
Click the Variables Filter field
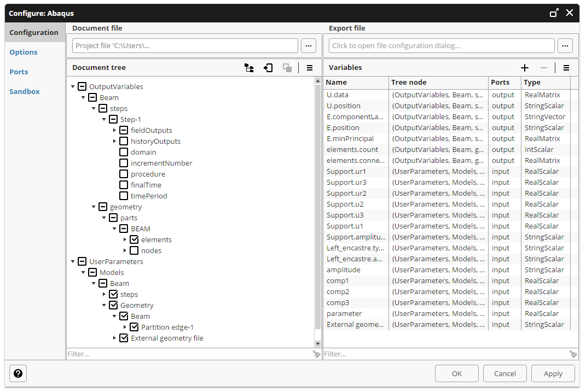[x=446, y=354]
